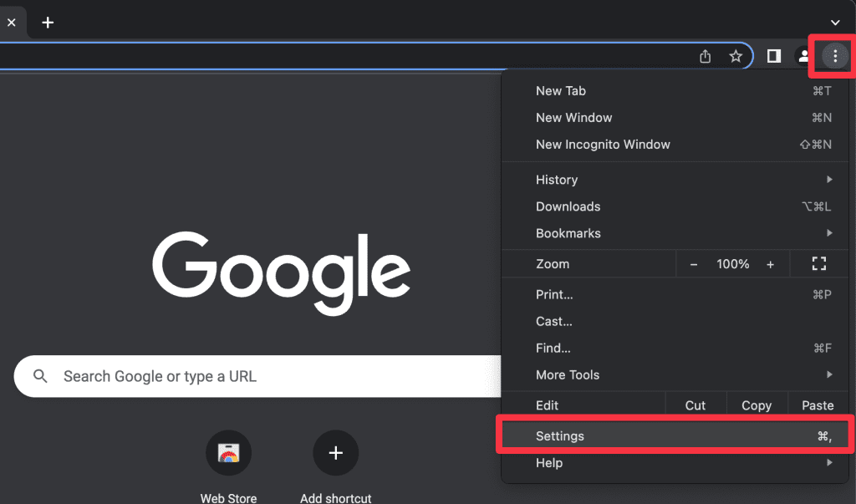Click the Search Google or type a URL field
Viewport: 856px width, 504px height.
click(257, 376)
